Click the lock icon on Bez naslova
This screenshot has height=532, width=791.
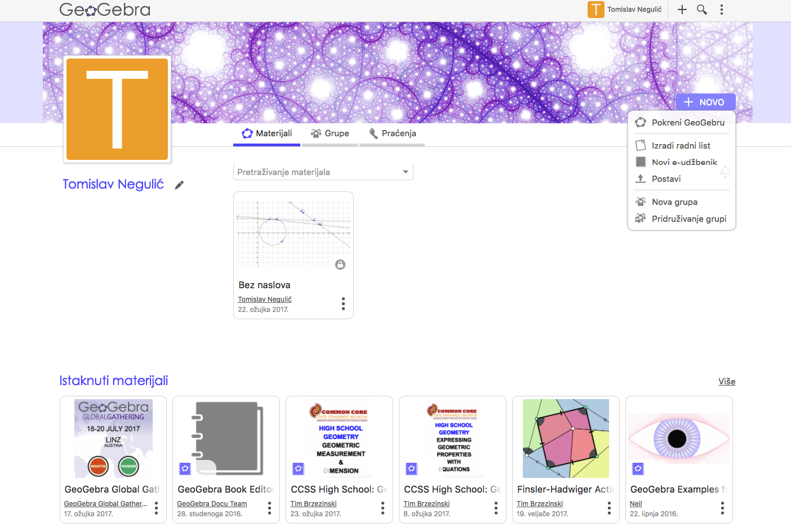[340, 265]
